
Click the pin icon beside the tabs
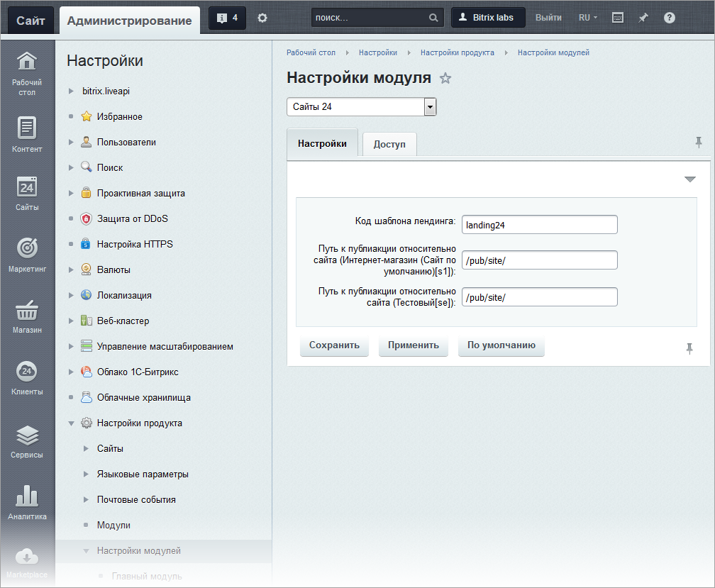point(698,143)
